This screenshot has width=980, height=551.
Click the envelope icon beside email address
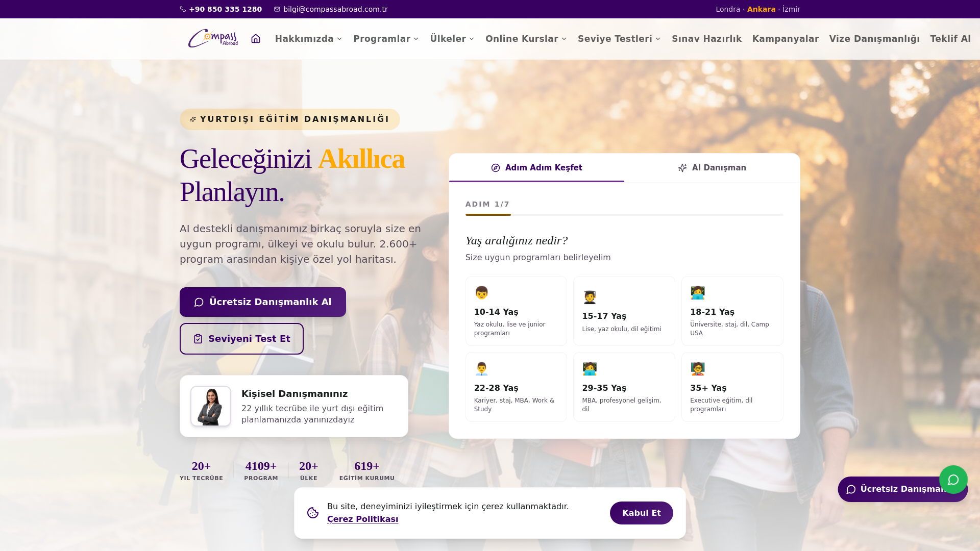tap(277, 9)
